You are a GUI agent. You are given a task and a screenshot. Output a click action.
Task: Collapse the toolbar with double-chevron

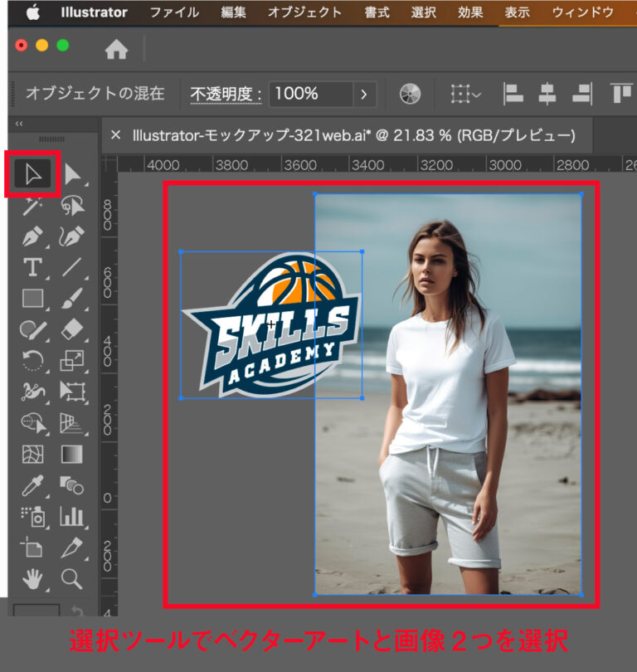coord(19,124)
